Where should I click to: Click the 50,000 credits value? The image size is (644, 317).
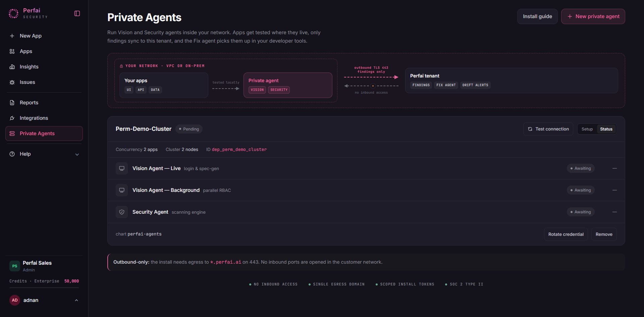[71, 281]
